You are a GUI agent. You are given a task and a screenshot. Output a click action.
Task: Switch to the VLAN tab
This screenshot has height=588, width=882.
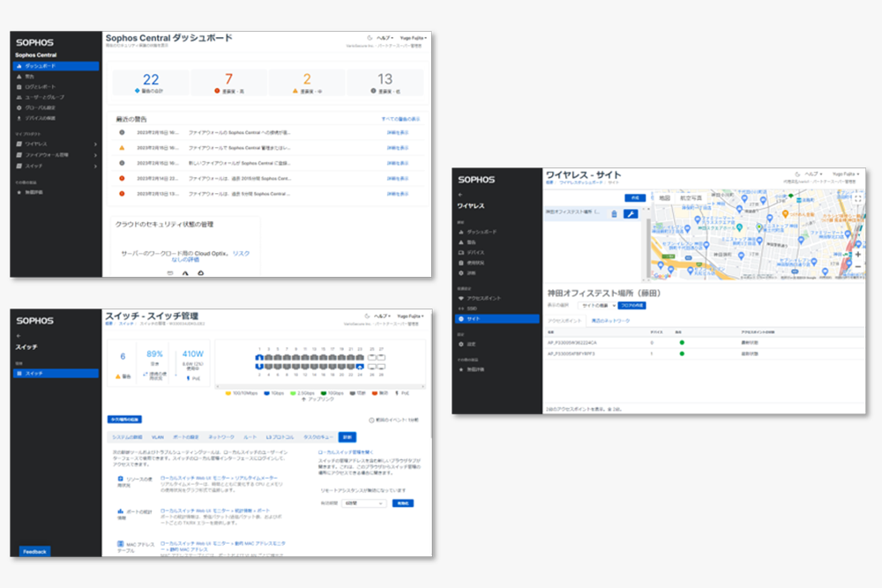click(x=158, y=437)
